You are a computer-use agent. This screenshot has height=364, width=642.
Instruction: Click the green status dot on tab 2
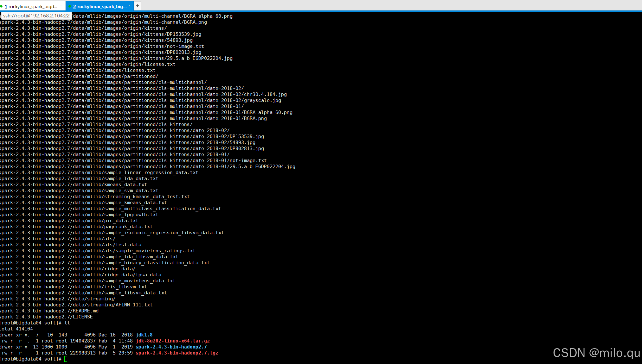click(69, 6)
